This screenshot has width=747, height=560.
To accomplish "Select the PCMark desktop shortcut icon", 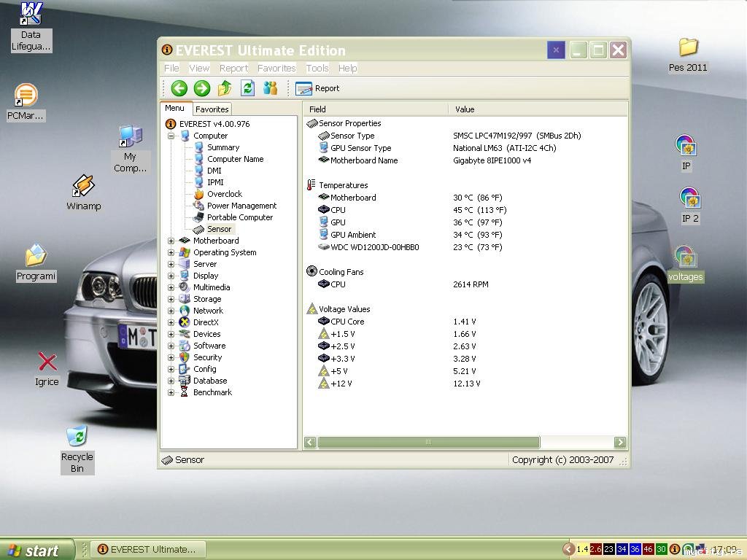I will click(26, 96).
